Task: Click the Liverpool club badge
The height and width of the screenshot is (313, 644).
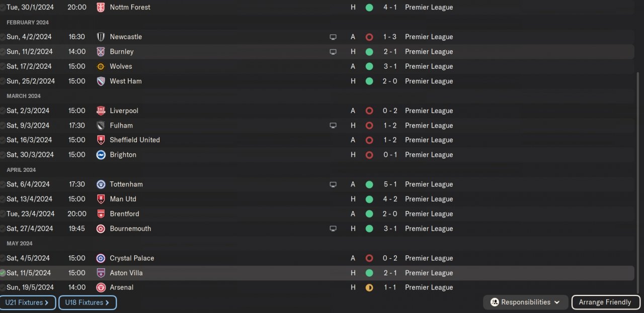Action: pos(101,111)
